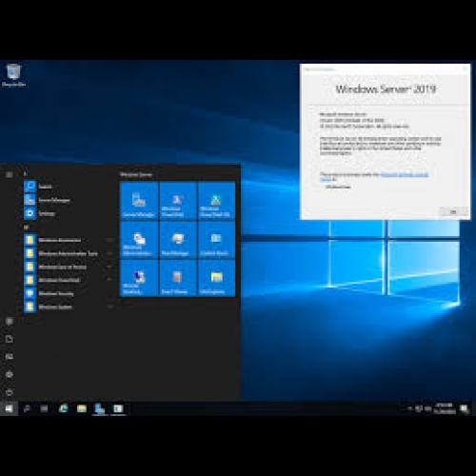The image size is (476, 476).
Task: Launch the Task Manager tile
Action: 178,240
